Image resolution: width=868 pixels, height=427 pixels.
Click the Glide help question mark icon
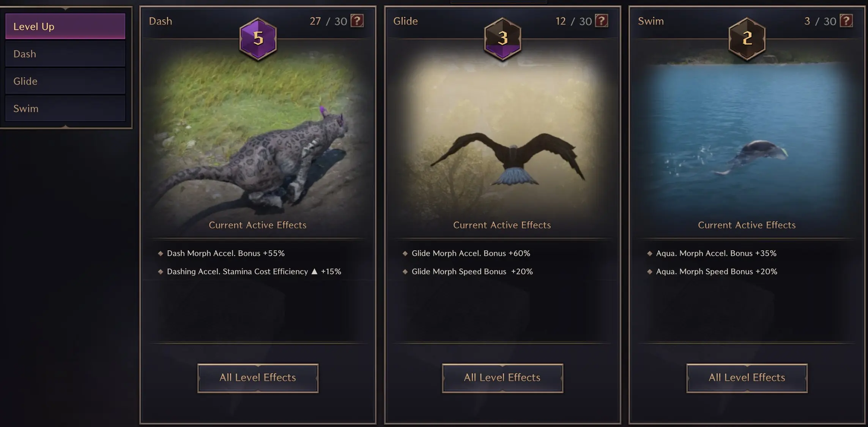(601, 21)
